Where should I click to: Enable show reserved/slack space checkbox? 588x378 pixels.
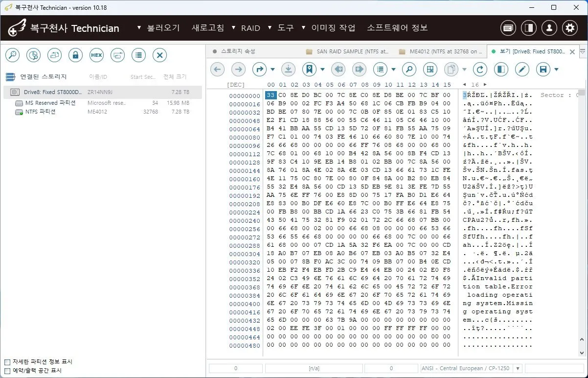click(x=7, y=371)
